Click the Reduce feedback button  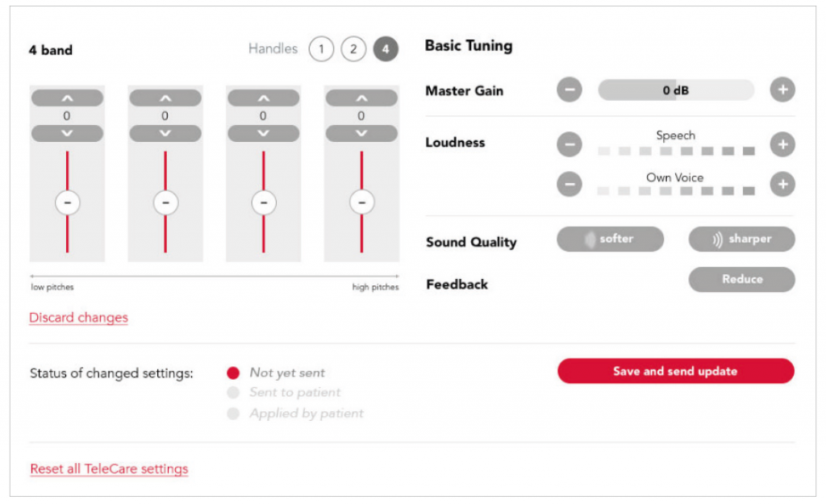742,279
